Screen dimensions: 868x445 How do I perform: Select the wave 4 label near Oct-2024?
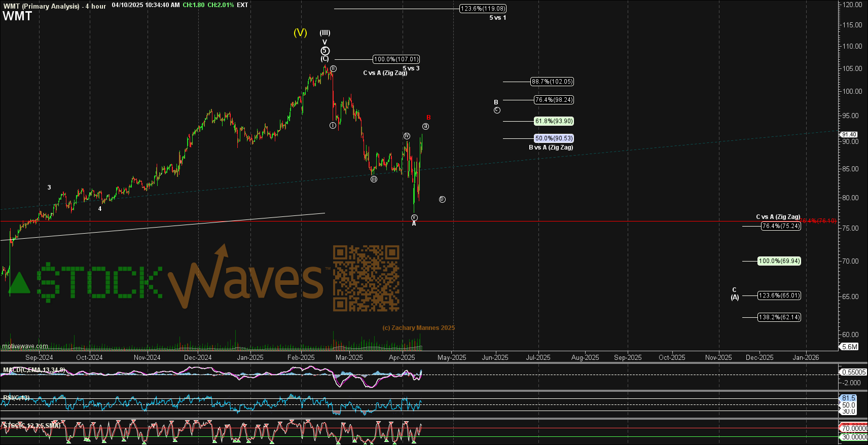tap(100, 209)
